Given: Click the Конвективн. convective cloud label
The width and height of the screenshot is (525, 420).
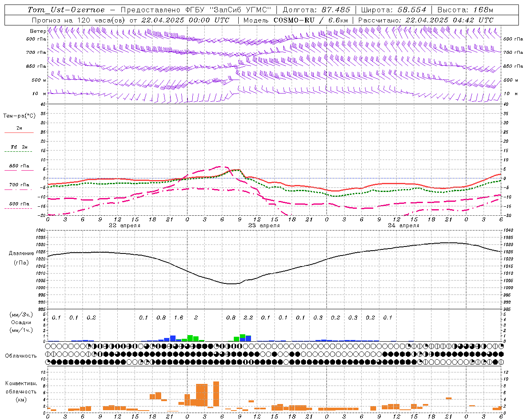Looking at the screenshot, I should tap(21, 383).
